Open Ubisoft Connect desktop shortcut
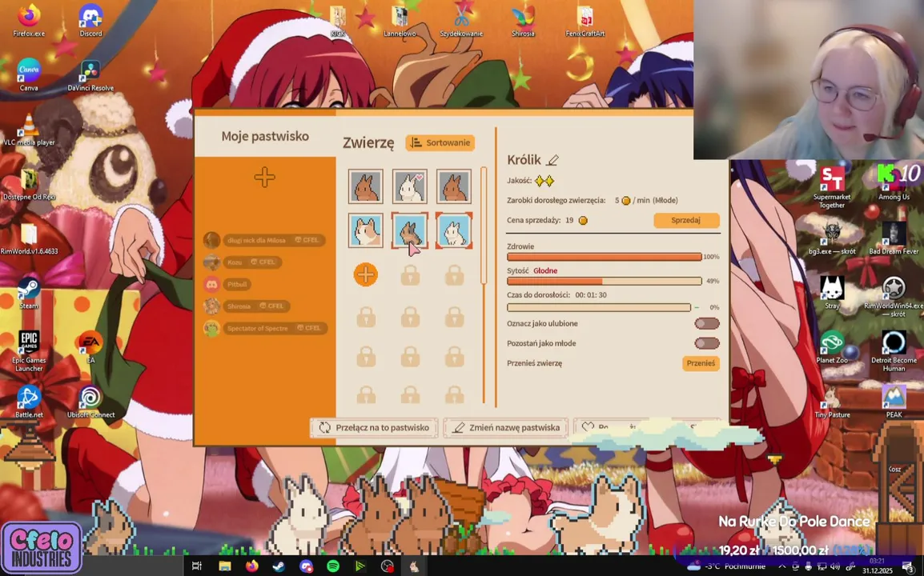The height and width of the screenshot is (576, 924). click(90, 402)
